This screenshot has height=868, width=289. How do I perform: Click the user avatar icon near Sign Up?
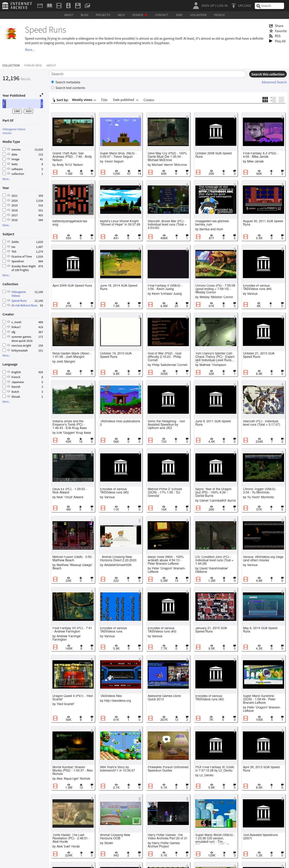pyautogui.click(x=196, y=6)
